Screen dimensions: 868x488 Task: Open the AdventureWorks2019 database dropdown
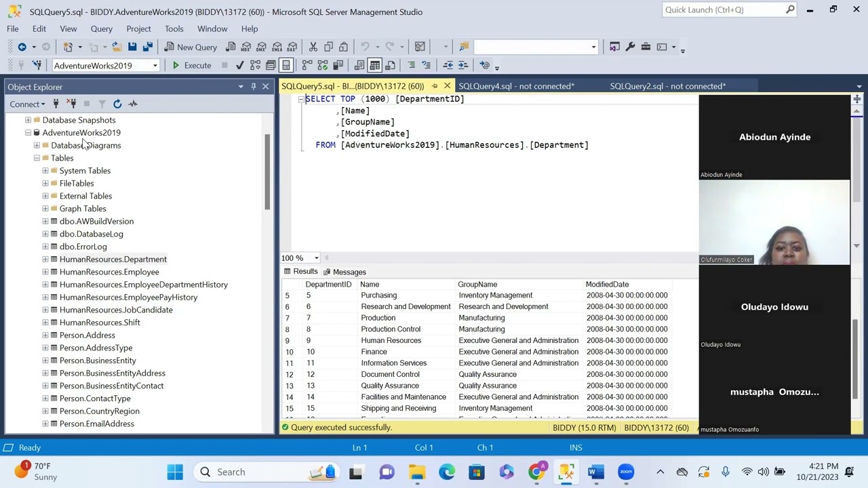tap(155, 66)
